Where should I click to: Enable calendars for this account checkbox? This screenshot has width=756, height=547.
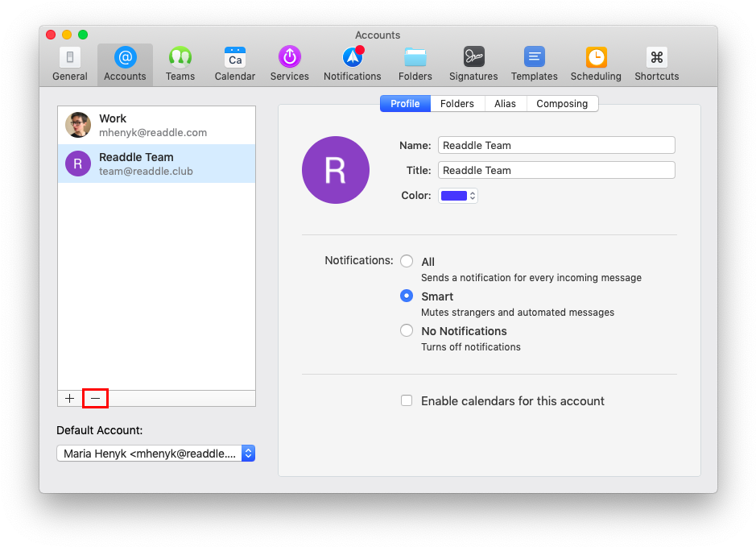pyautogui.click(x=407, y=400)
